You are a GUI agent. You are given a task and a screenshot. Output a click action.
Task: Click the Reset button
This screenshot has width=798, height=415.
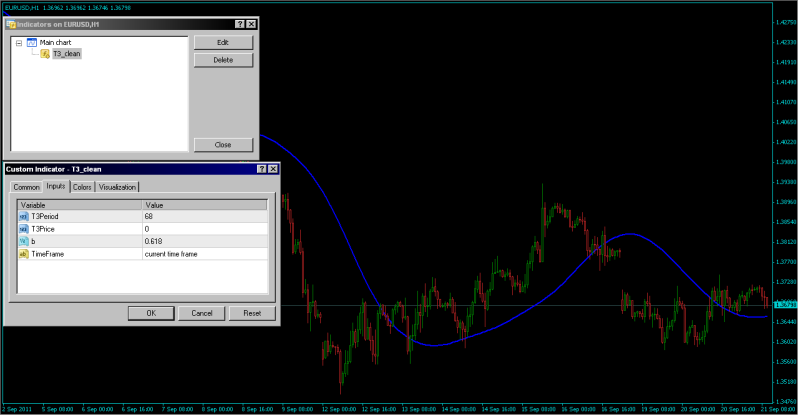click(x=252, y=313)
